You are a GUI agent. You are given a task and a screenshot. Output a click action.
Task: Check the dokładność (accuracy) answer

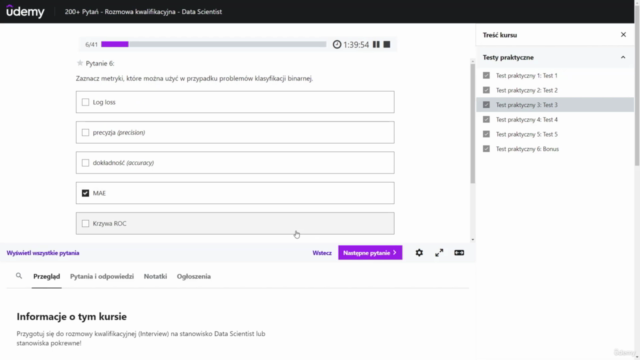[x=85, y=163]
